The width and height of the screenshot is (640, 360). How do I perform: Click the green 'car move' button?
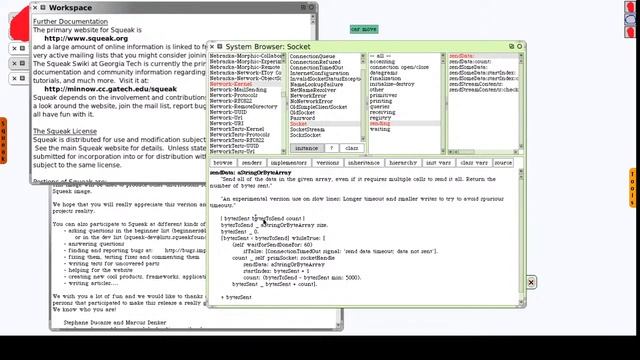pos(364,29)
